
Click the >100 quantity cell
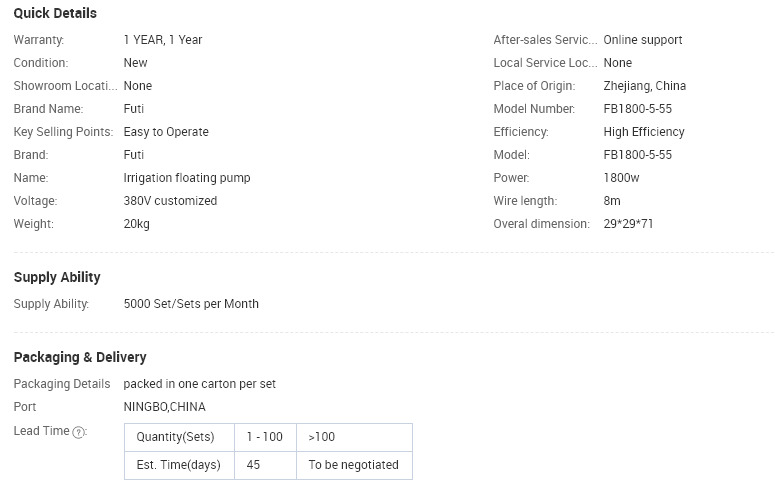tap(354, 437)
